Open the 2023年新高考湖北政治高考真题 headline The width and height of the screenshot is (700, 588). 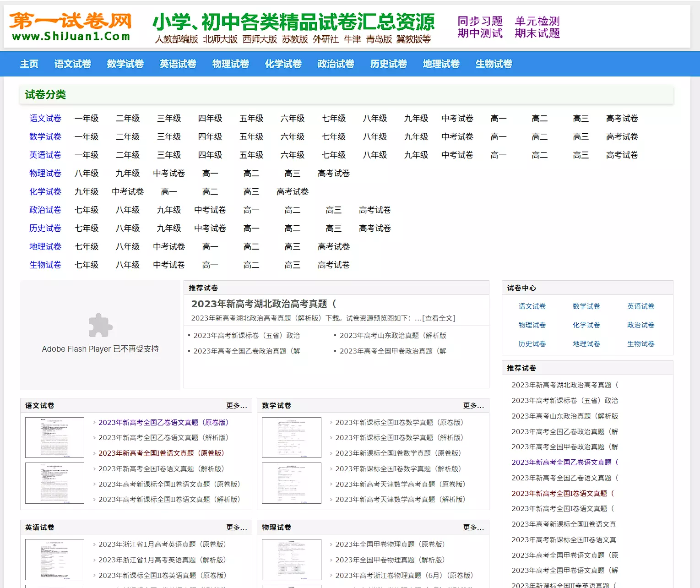(263, 304)
